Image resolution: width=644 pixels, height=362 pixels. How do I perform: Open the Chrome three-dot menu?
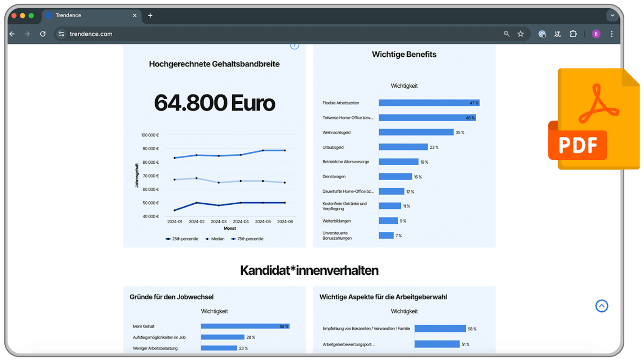coord(611,34)
